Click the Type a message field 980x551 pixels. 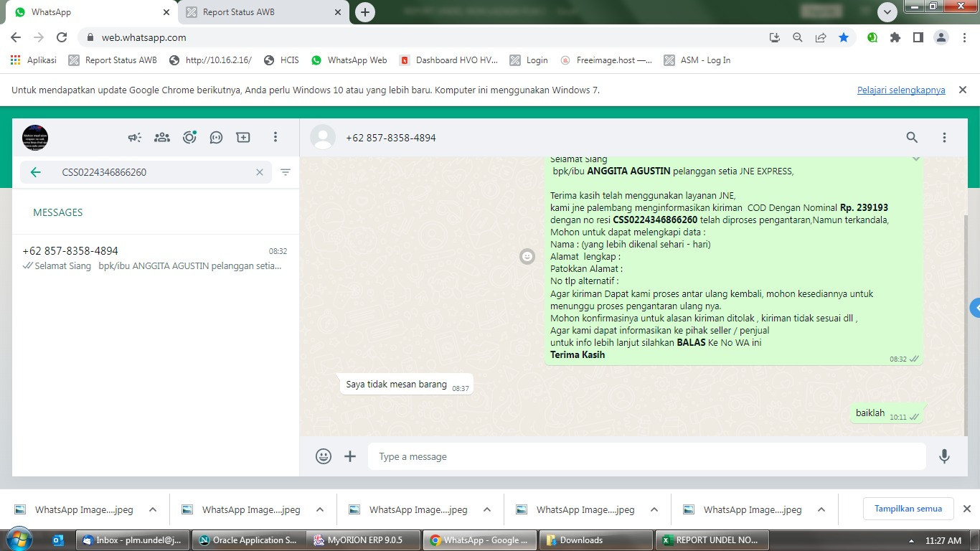click(x=647, y=456)
